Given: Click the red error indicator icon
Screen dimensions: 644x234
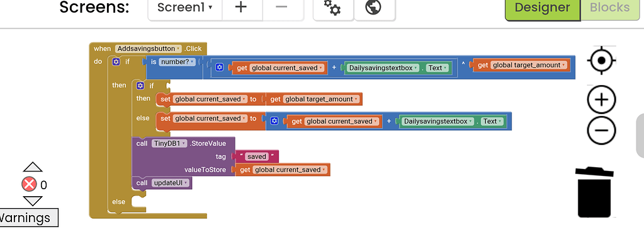Looking at the screenshot, I should [29, 185].
